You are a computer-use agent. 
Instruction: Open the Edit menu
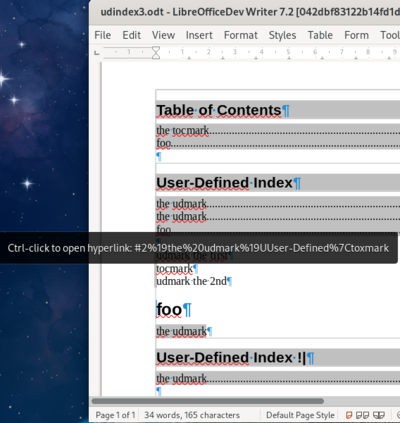pyautogui.click(x=131, y=35)
